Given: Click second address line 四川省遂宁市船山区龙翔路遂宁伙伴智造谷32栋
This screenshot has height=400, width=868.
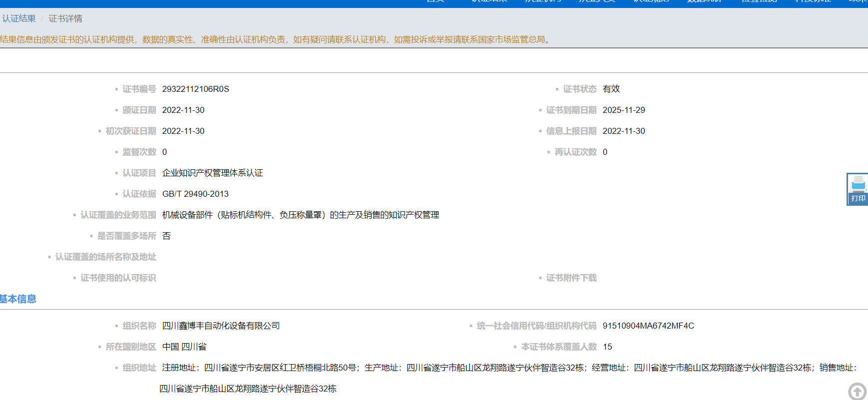Looking at the screenshot, I should point(248,389).
